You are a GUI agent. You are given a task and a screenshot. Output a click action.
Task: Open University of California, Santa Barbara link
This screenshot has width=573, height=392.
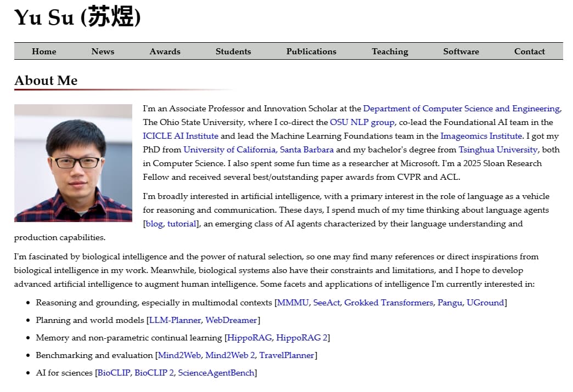pyautogui.click(x=259, y=150)
